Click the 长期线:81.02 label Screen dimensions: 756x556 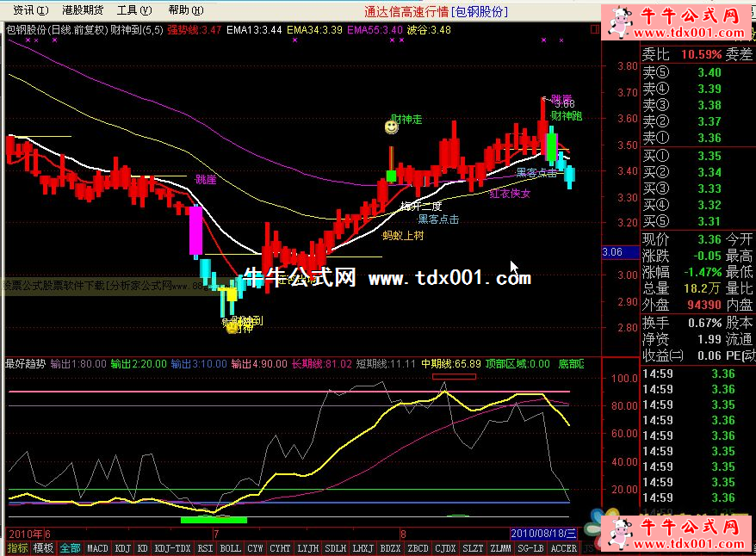tap(321, 364)
